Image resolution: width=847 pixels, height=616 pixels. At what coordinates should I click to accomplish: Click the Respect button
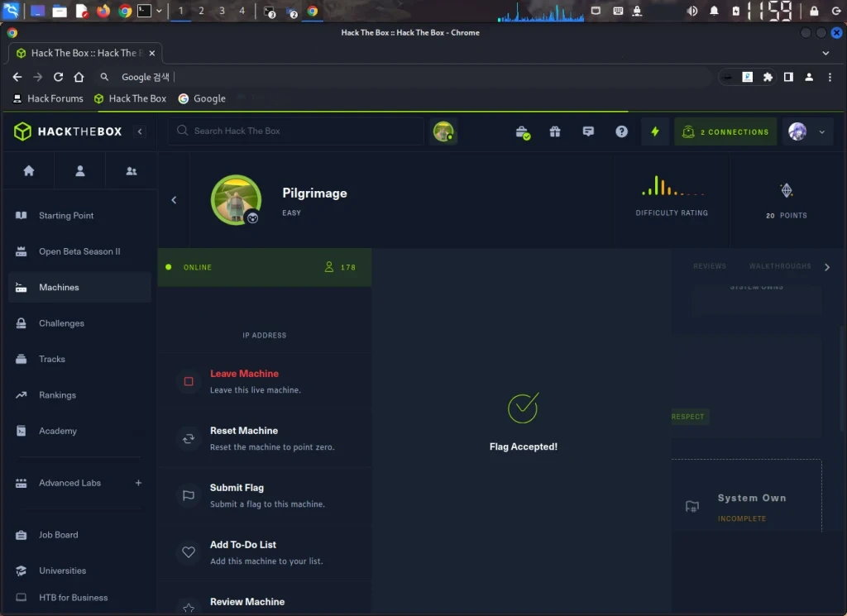click(690, 416)
